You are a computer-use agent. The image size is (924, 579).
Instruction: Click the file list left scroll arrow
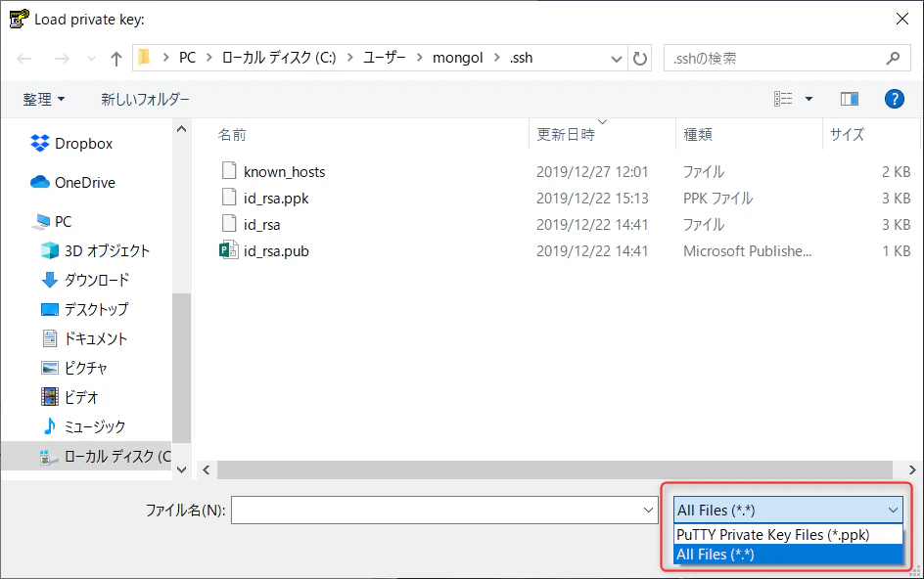click(x=207, y=470)
